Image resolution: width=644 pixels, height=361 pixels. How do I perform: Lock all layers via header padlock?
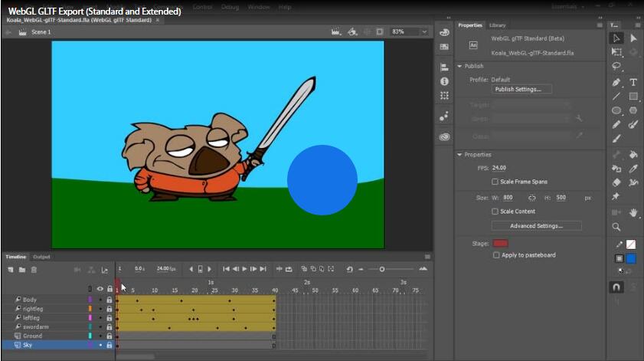tap(110, 289)
